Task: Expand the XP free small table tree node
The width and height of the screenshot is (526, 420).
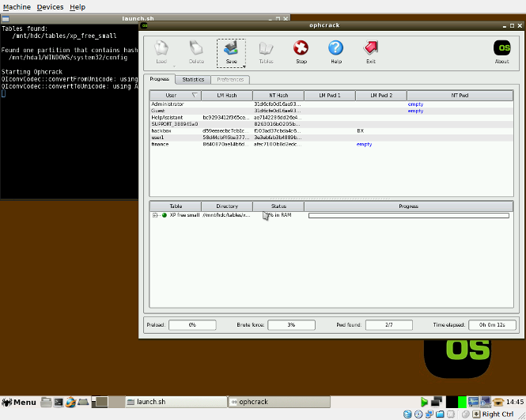Action: pos(155,215)
